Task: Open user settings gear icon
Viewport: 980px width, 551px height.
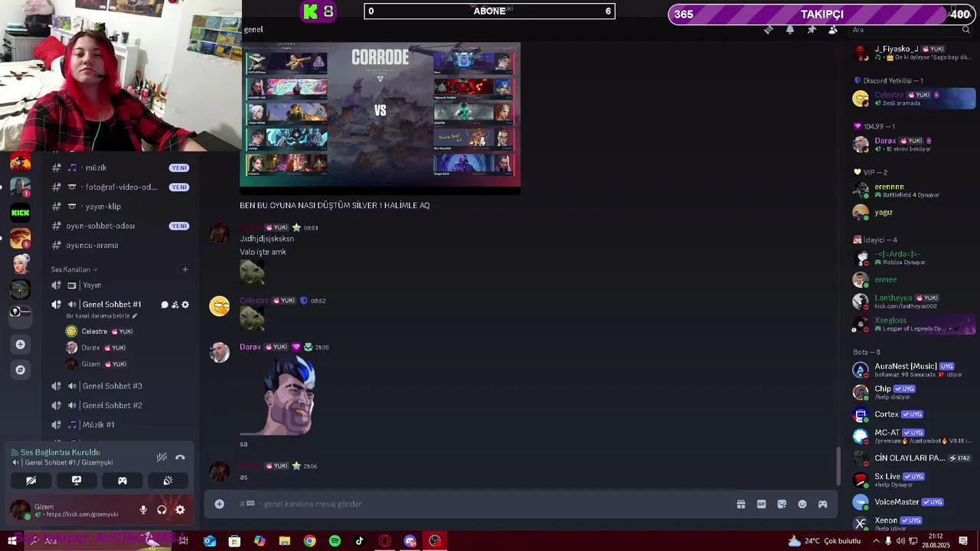Action: pos(180,510)
